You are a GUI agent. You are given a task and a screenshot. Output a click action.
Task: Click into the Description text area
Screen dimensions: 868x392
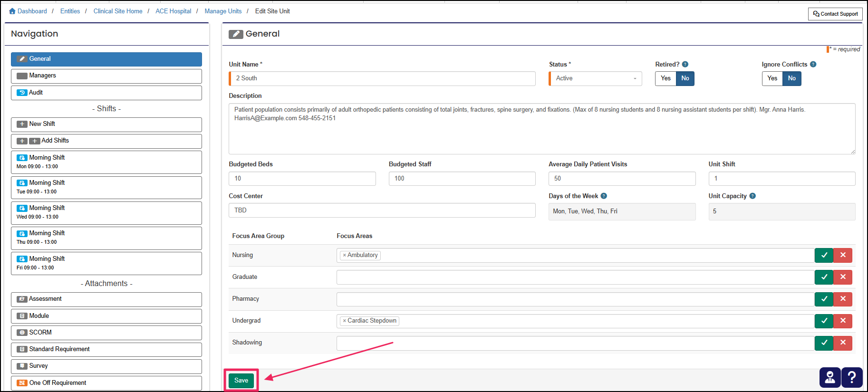[542, 129]
